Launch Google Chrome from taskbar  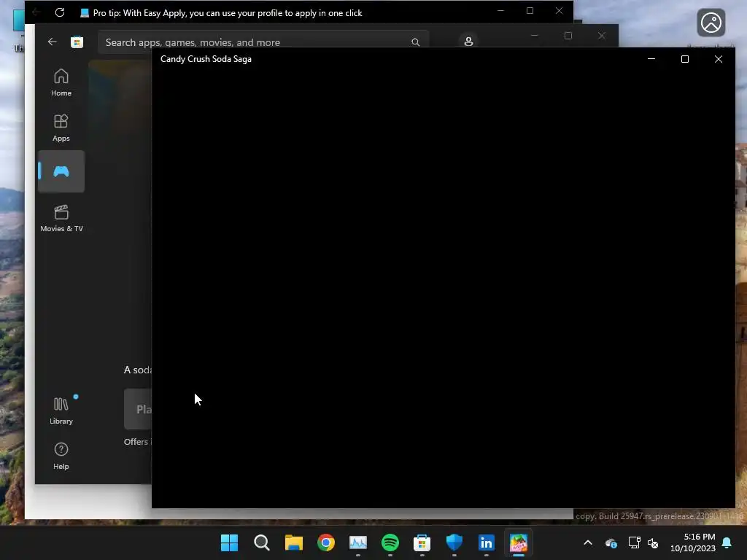(x=326, y=542)
